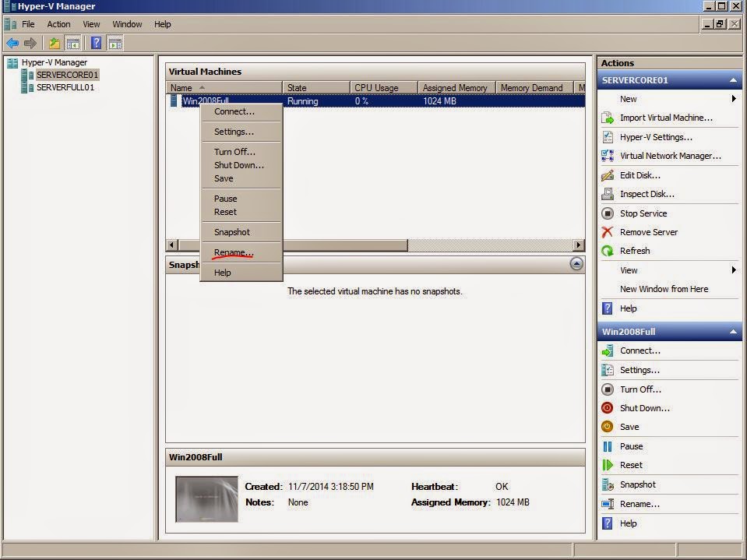Choose Help in the context menu
Viewport: 747px width, 560px height.
tap(241, 273)
